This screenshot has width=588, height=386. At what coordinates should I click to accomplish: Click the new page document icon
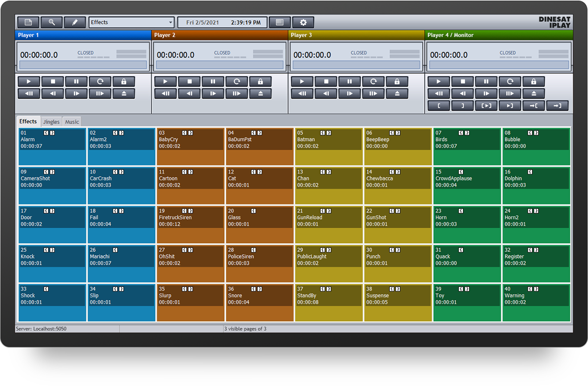coord(28,23)
